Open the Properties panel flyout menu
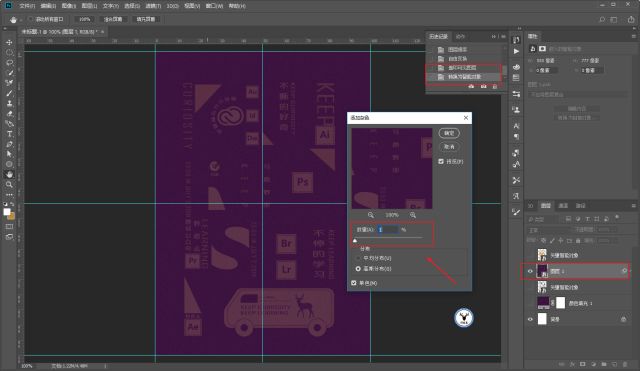 click(633, 36)
